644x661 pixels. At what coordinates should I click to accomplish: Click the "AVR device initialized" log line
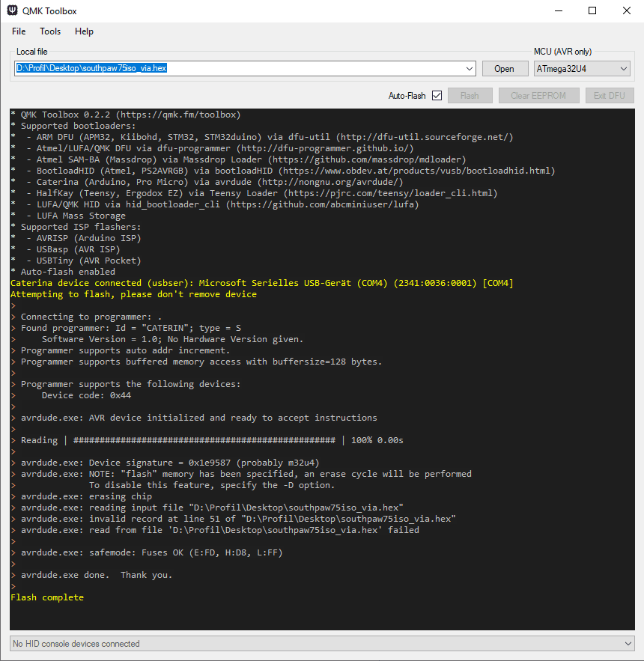[x=194, y=418]
